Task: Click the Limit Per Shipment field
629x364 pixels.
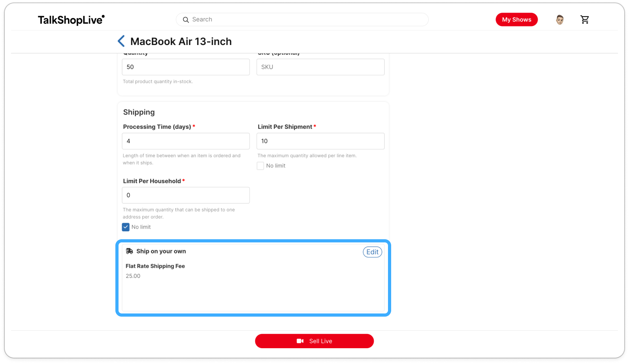Action: [320, 141]
